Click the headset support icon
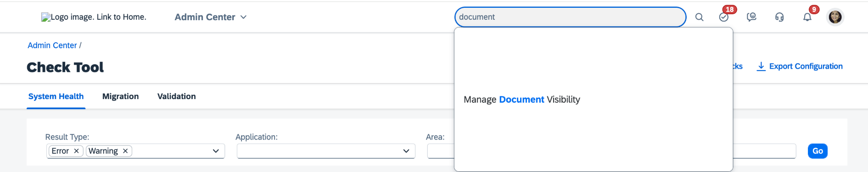 779,17
